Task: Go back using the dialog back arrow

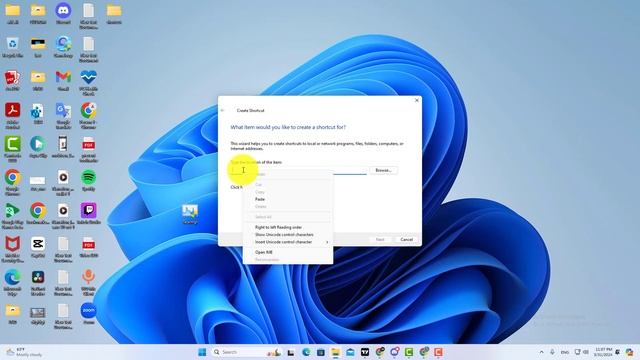Action: [222, 111]
